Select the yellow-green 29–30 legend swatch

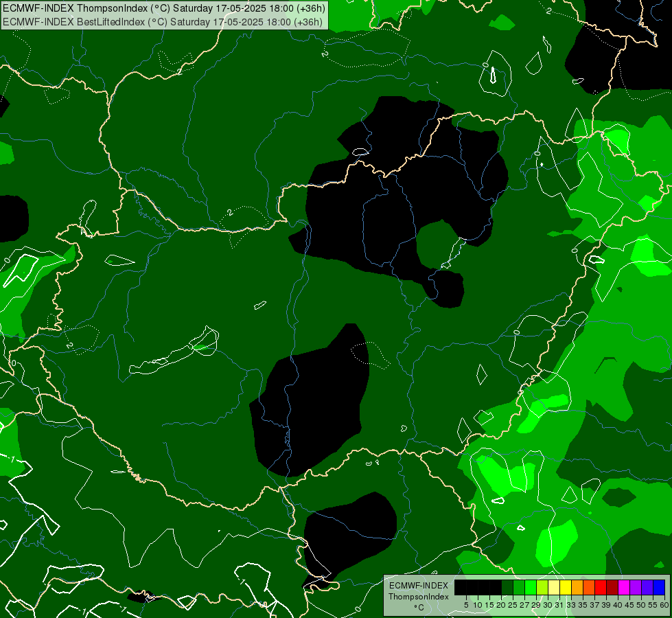pyautogui.click(x=542, y=587)
